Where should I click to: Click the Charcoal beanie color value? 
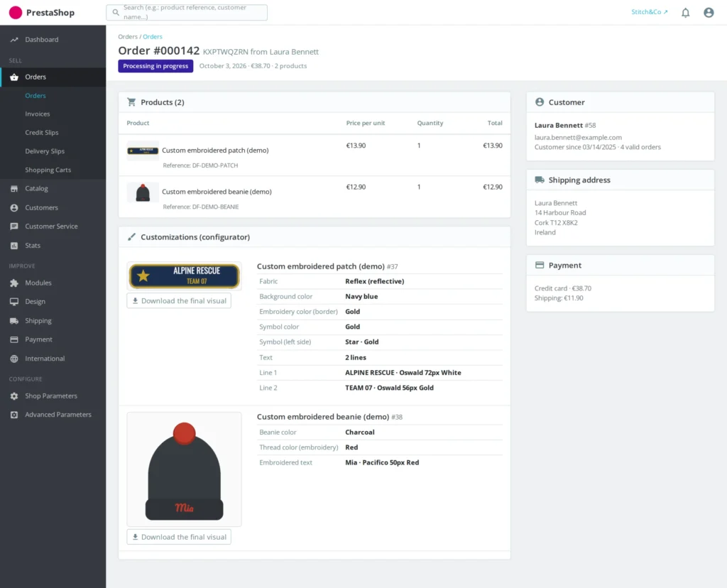tap(360, 432)
